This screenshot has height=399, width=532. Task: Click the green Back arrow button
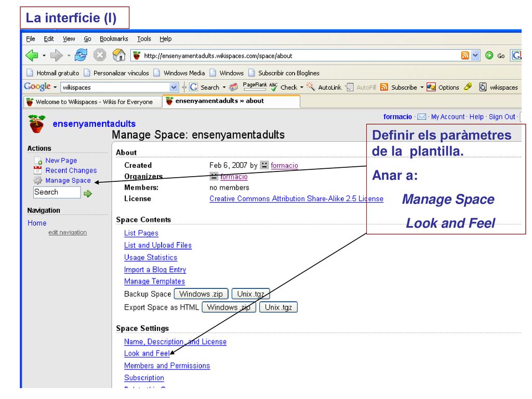[x=32, y=55]
